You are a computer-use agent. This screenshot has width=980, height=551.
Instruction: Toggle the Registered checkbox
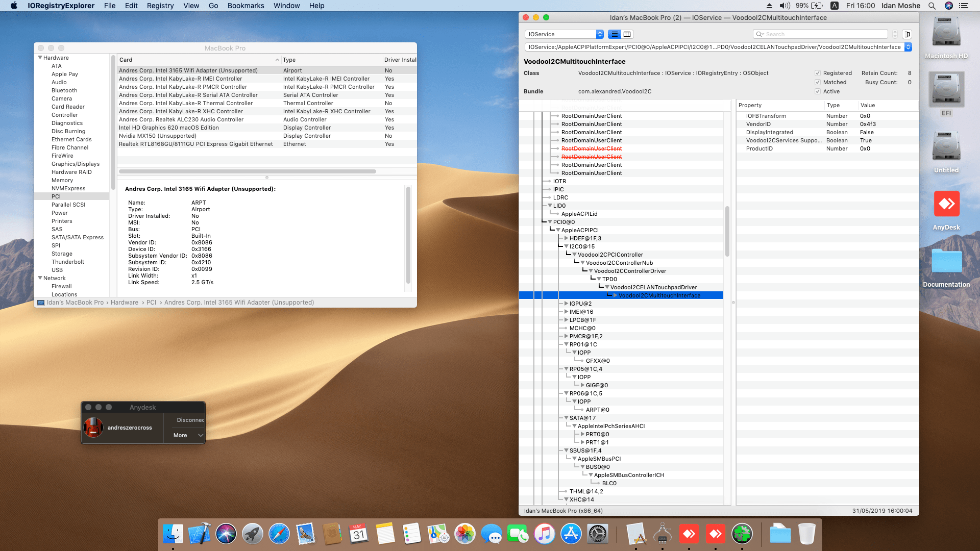tap(818, 73)
